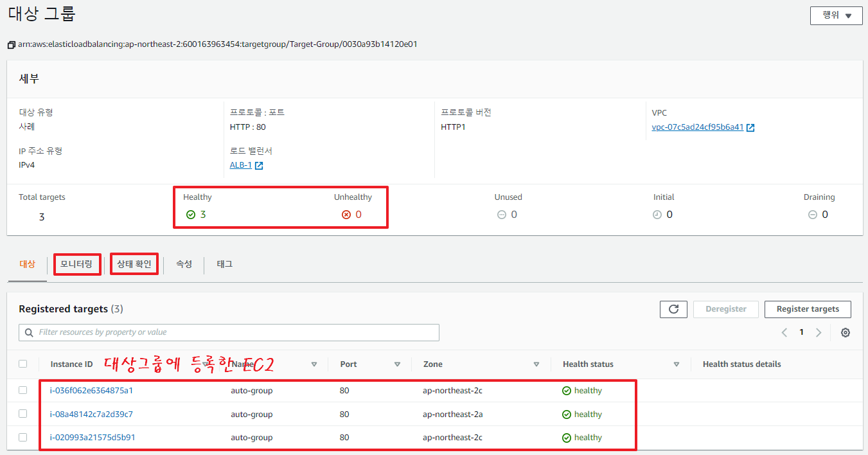The image size is (868, 455).
Task: Click the Unused status icon
Action: pos(502,215)
